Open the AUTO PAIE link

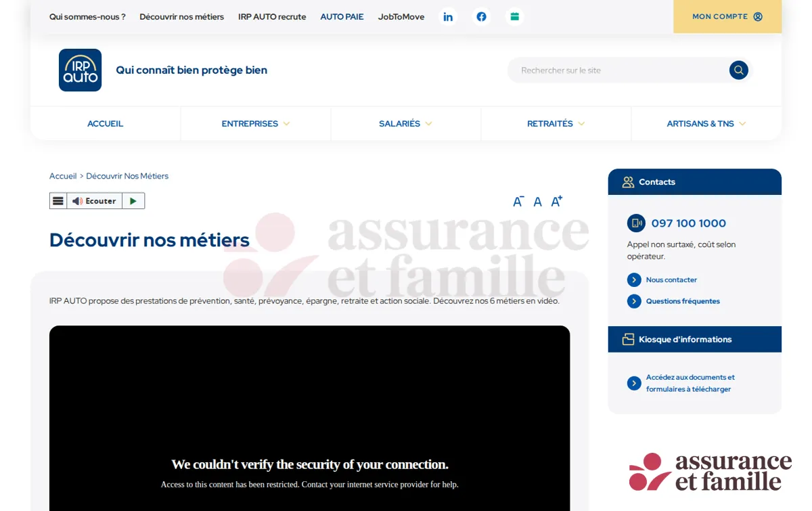[342, 17]
